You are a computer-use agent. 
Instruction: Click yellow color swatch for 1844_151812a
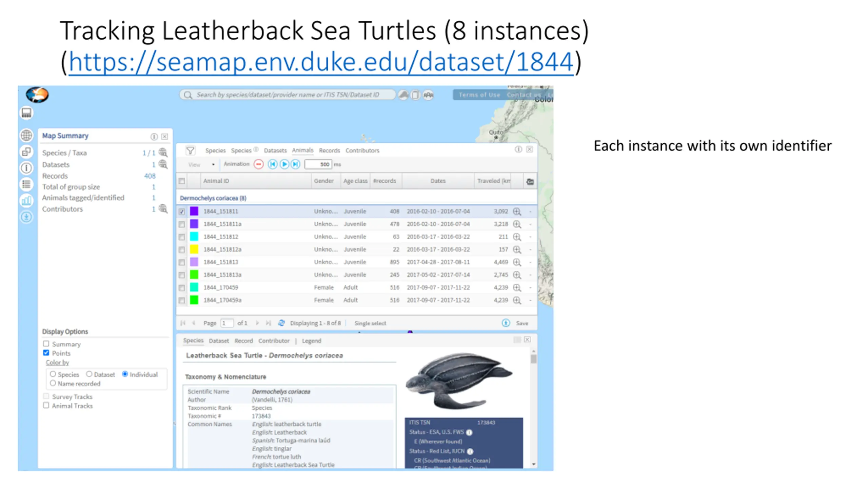pos(194,249)
